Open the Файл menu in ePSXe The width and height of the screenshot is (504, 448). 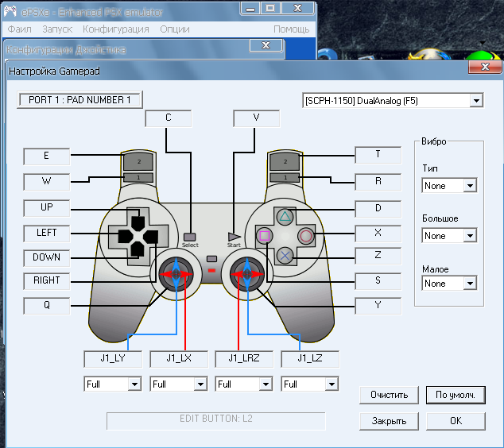pyautogui.click(x=19, y=29)
